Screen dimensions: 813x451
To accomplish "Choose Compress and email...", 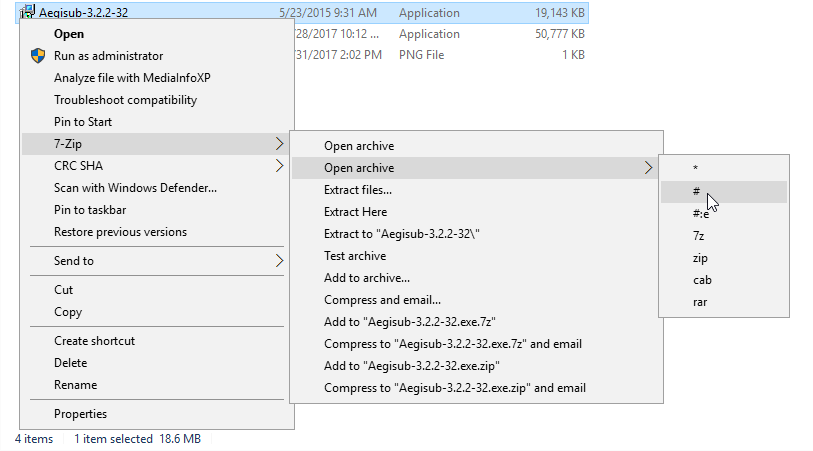I will pyautogui.click(x=383, y=300).
